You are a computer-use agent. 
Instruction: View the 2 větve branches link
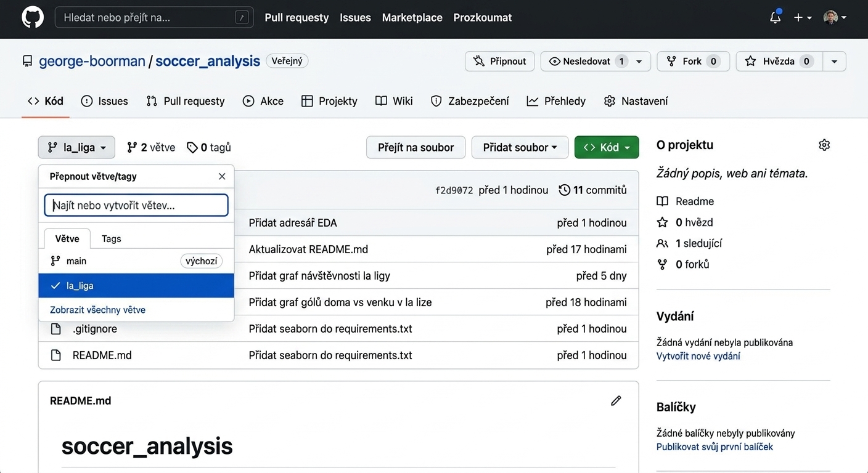pos(151,147)
